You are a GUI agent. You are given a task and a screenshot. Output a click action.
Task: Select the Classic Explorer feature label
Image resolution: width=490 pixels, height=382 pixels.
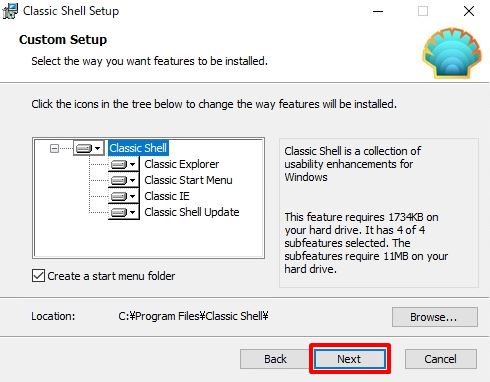(x=182, y=164)
